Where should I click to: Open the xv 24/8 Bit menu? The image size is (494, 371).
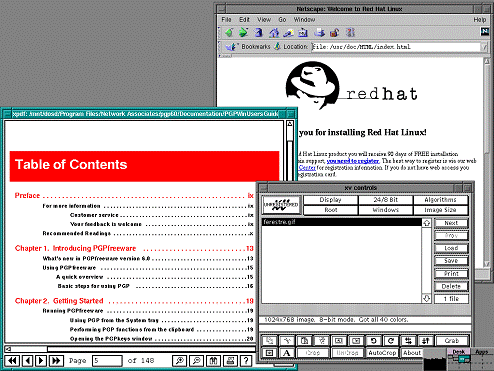[385, 200]
